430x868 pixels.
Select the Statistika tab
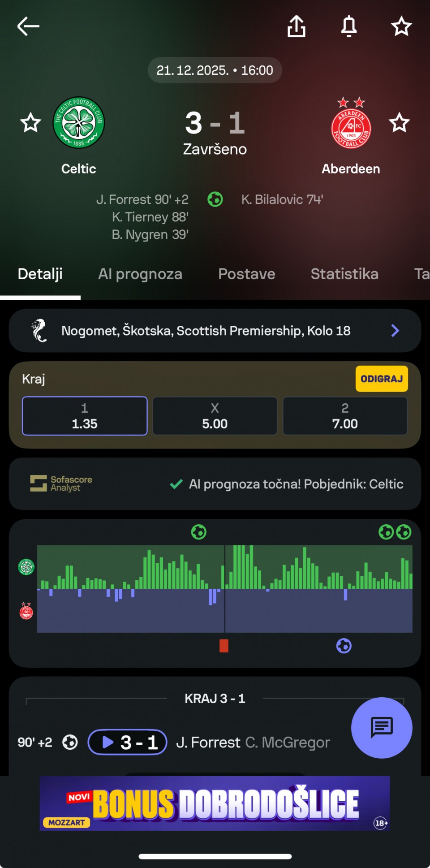[x=344, y=274]
